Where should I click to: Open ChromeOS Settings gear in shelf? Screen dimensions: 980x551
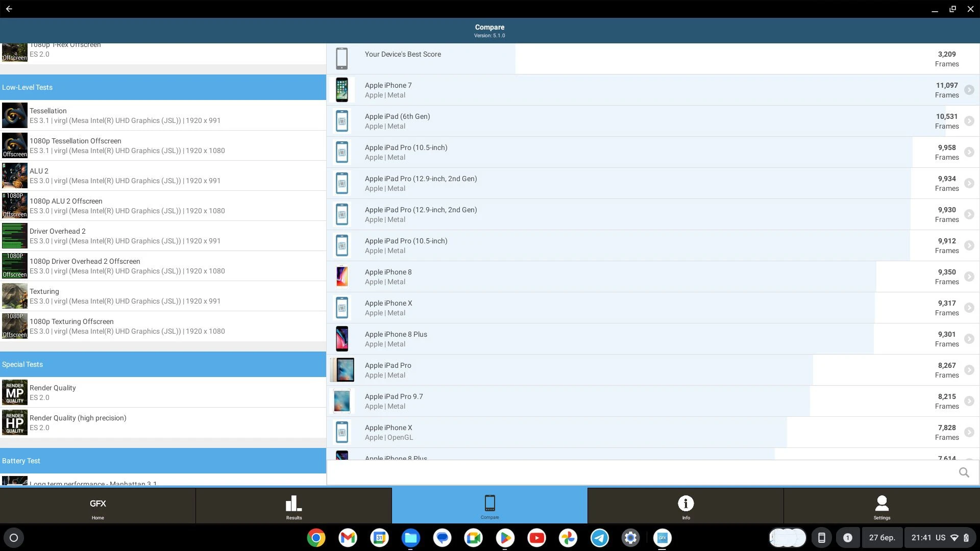pos(630,538)
